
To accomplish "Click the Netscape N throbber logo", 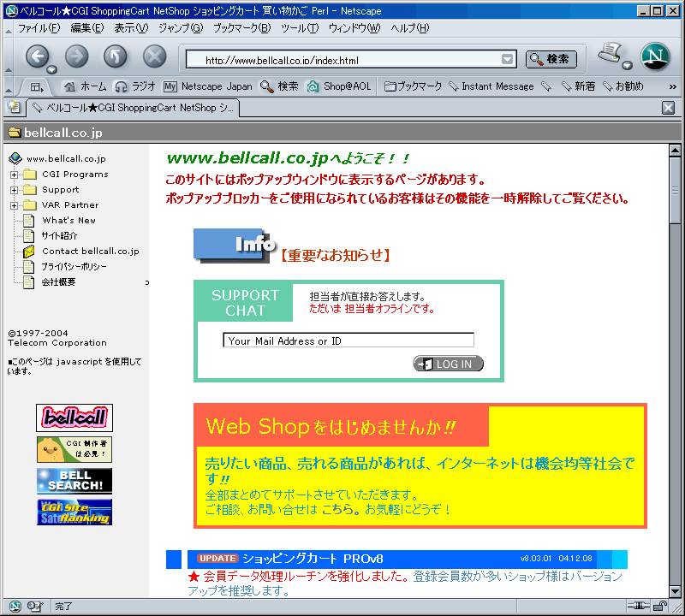I will coord(655,56).
